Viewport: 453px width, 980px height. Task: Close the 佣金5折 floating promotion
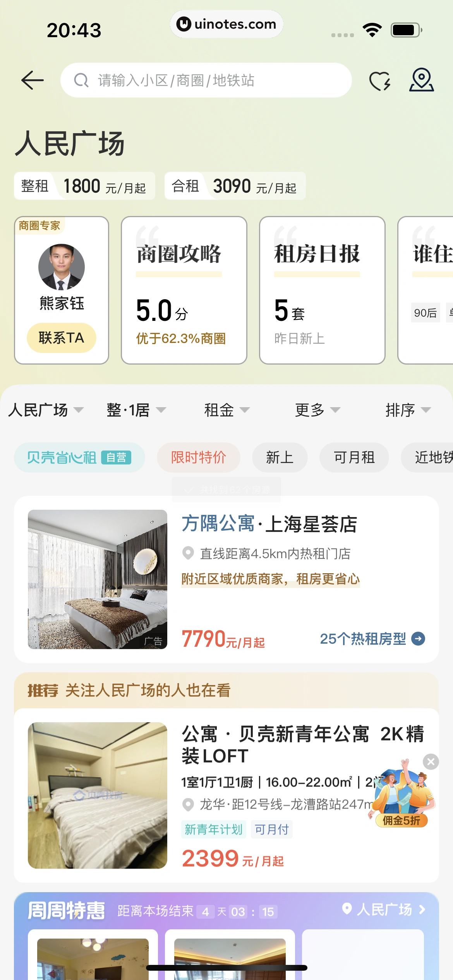[431, 762]
